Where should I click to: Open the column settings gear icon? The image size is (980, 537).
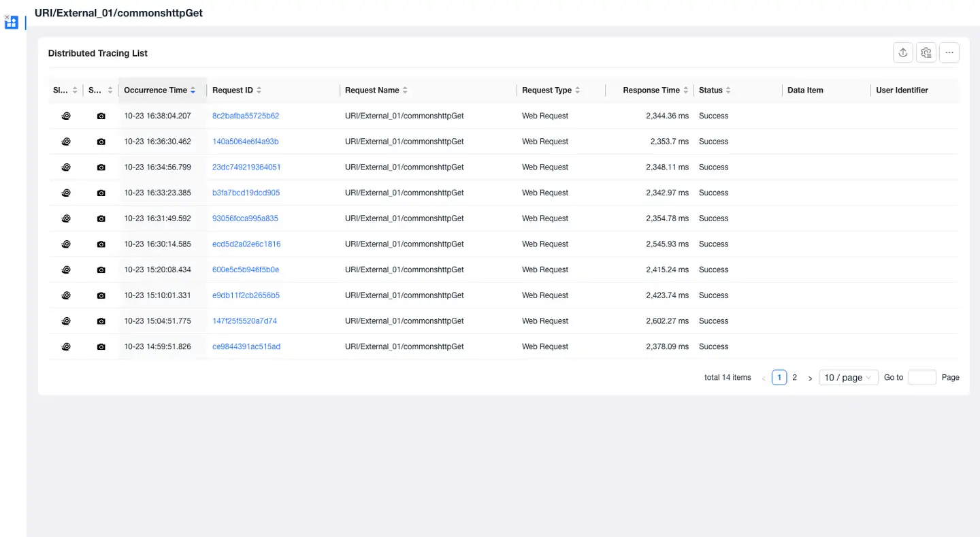(x=926, y=52)
